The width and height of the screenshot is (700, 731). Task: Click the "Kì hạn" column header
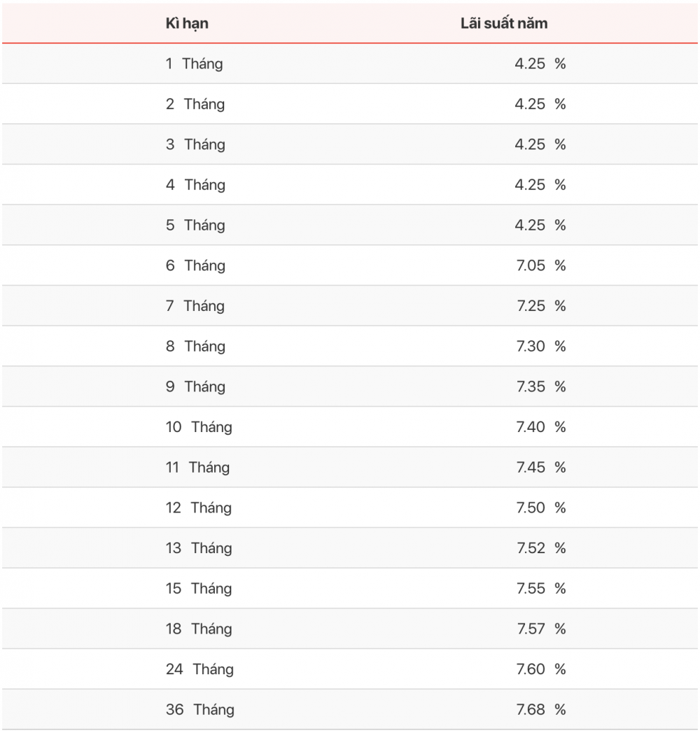coord(187,24)
